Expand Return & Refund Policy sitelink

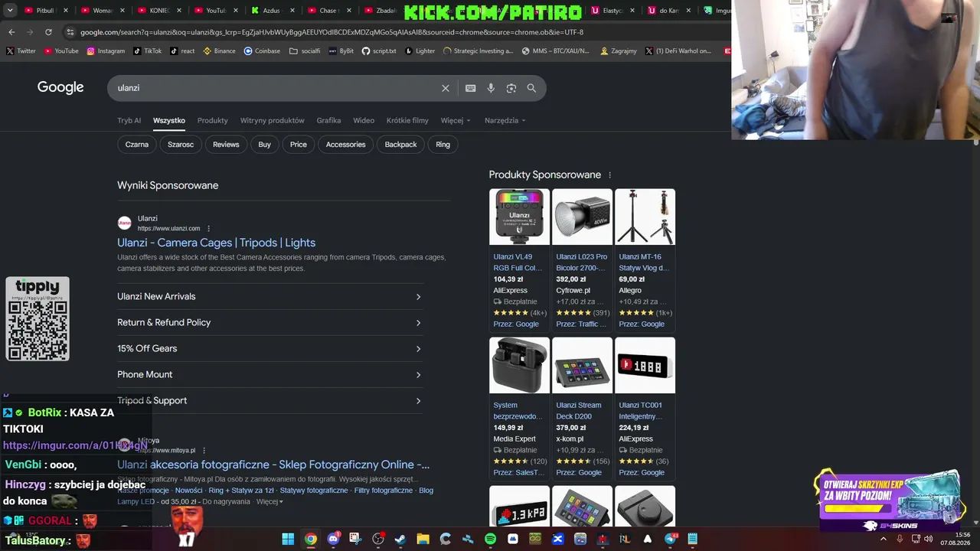tap(269, 323)
